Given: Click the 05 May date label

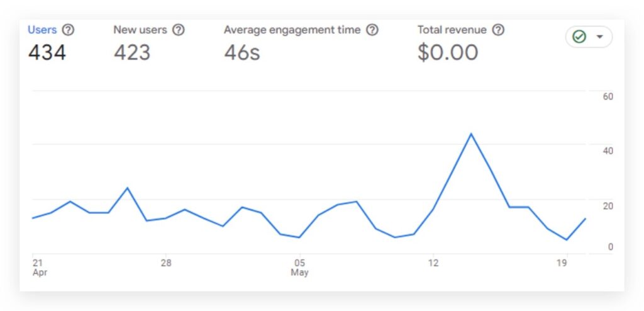Looking at the screenshot, I should coord(300,268).
